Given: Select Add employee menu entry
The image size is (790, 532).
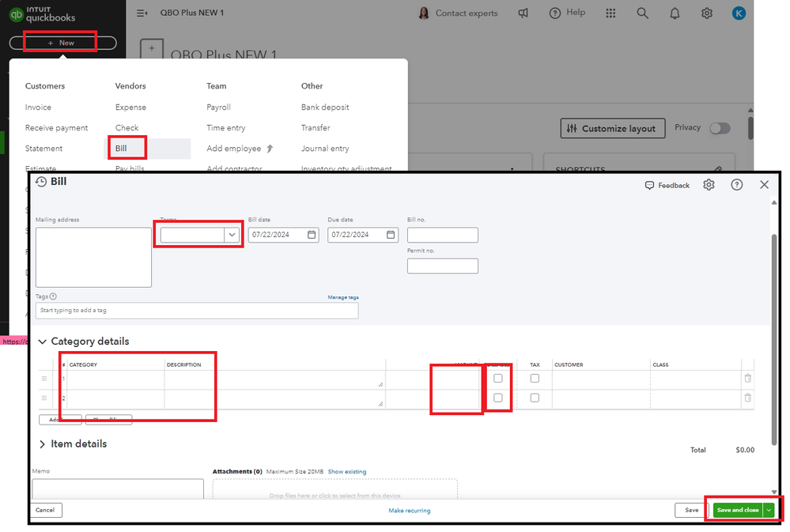Looking at the screenshot, I should point(234,149).
